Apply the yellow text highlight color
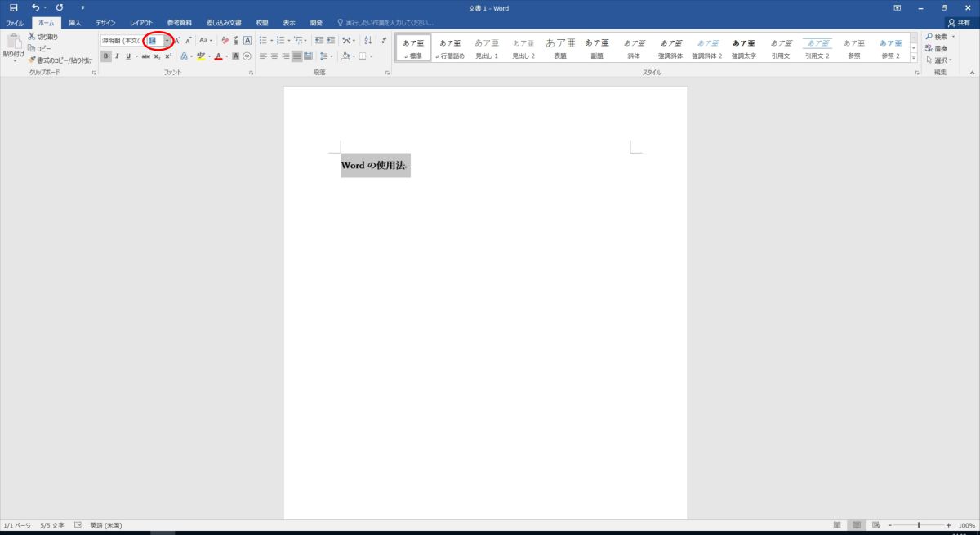This screenshot has width=980, height=535. tap(200, 56)
